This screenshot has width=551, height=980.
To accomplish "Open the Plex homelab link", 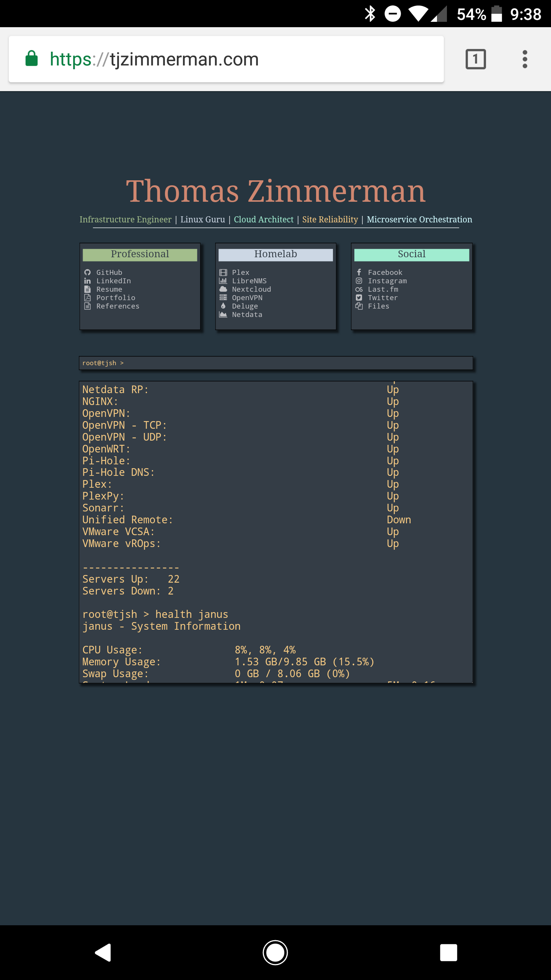I will point(241,272).
